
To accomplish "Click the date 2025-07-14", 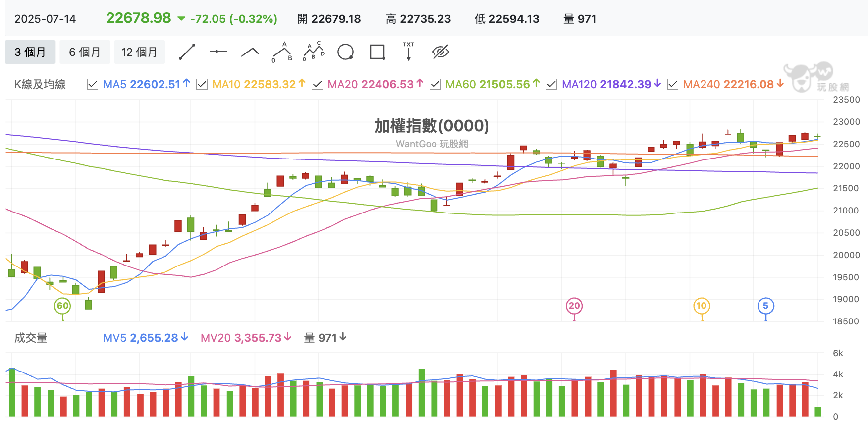I will [45, 19].
